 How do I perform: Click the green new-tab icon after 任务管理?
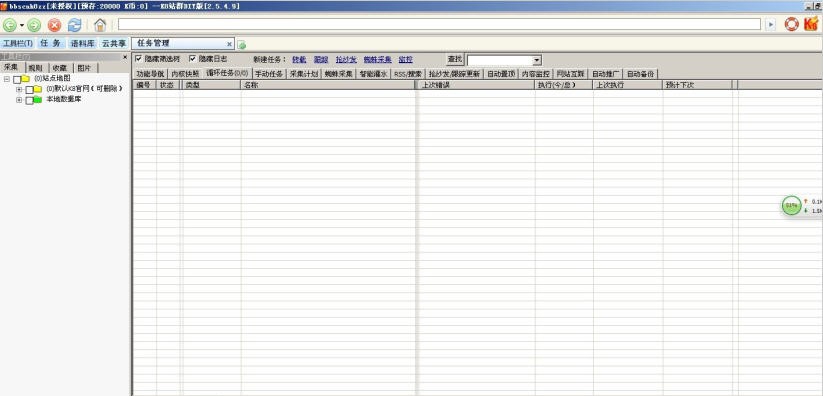click(242, 45)
